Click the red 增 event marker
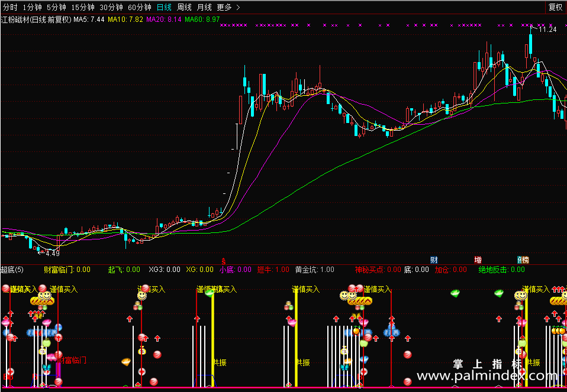The image size is (567, 392). click(x=478, y=260)
